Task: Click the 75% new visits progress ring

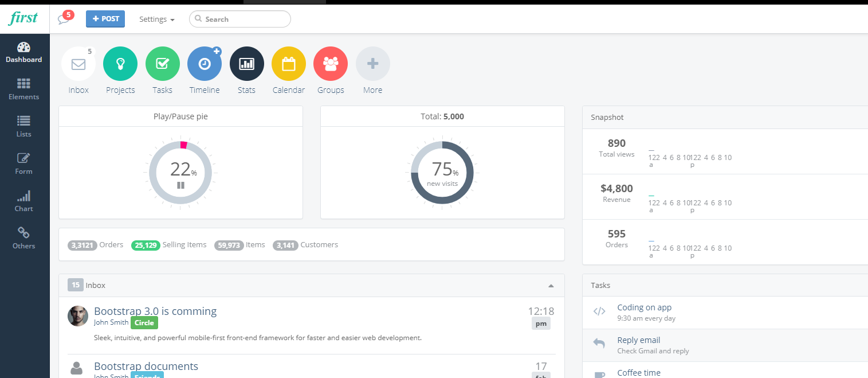Action: 442,172
